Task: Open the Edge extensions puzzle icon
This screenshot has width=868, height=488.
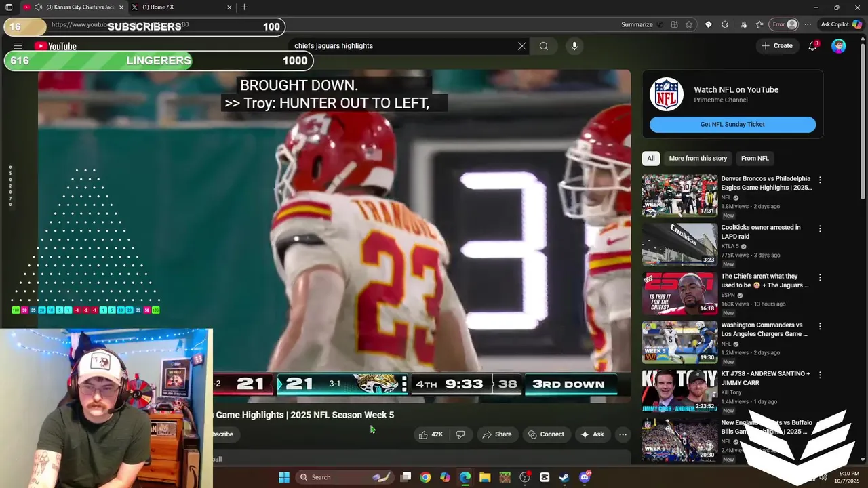Action: coord(725,24)
